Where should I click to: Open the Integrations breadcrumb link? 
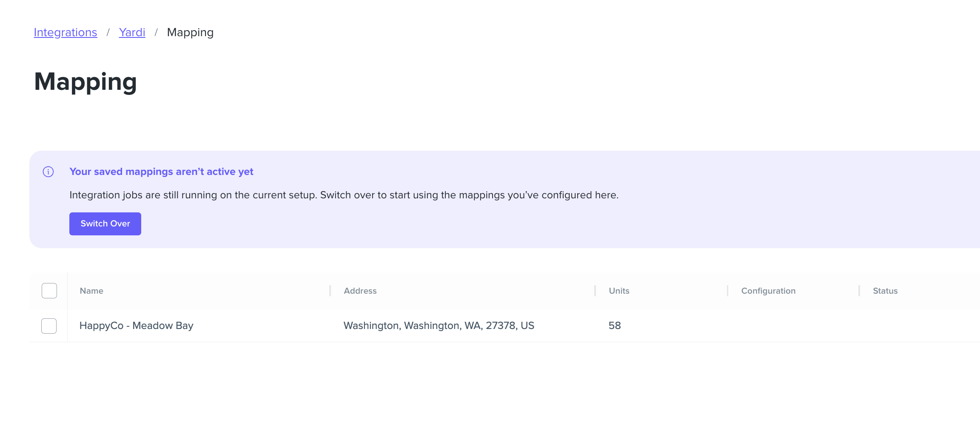click(x=66, y=32)
